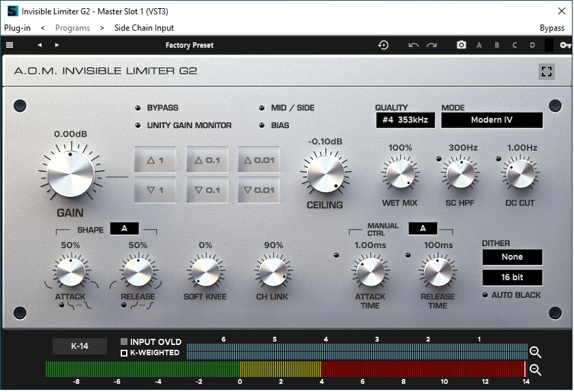Click the SC HPF knob
574x392 pixels.
[x=461, y=173]
